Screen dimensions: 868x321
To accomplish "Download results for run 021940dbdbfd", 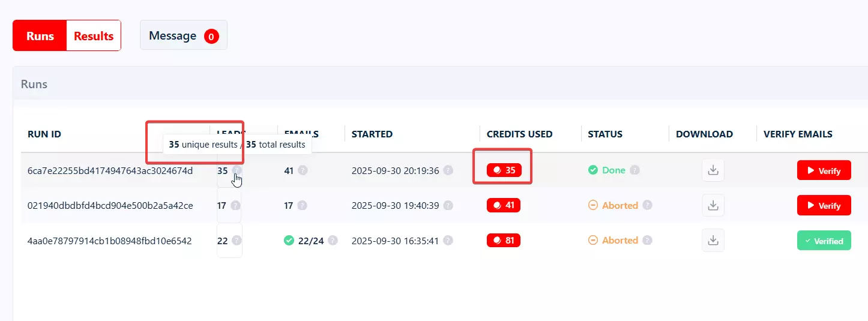I will (713, 205).
